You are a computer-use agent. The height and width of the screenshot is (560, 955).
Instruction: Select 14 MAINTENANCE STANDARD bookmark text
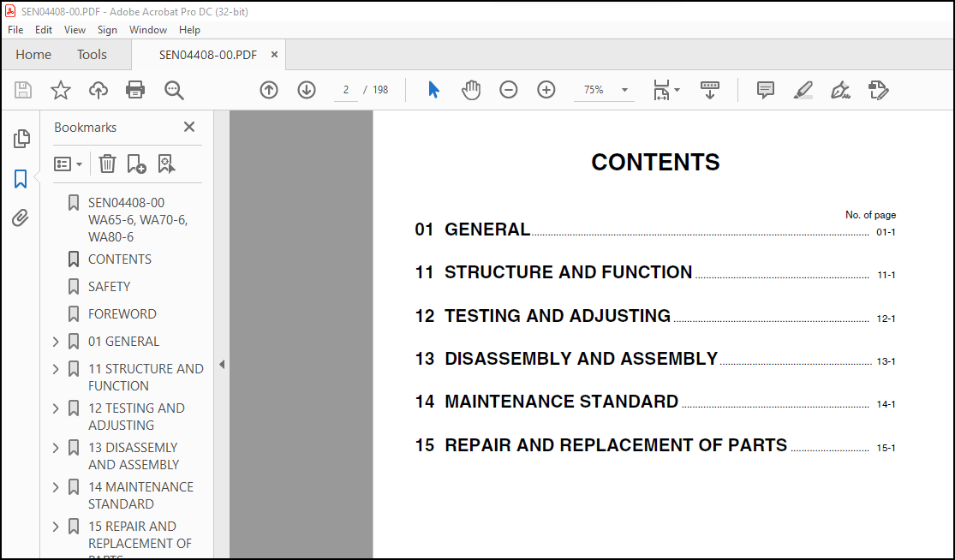pos(140,496)
